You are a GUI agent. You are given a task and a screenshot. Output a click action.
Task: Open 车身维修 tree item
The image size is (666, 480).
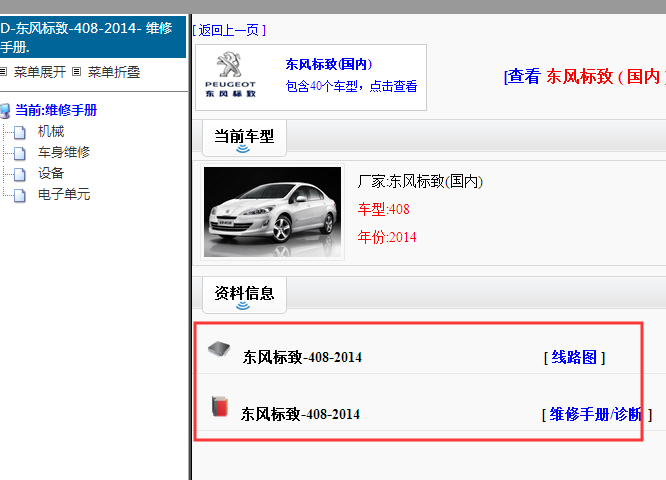click(64, 152)
